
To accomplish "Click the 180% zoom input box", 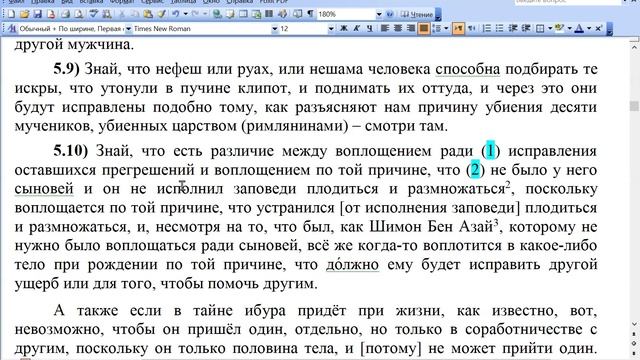I will tap(346, 14).
